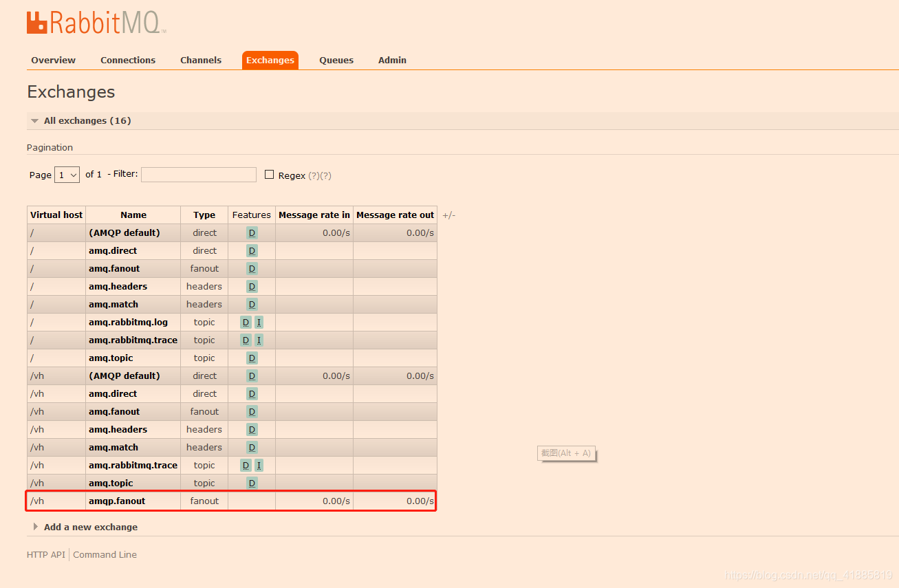899x588 pixels.
Task: Open amq.rabbitmq.trace exchange on /vh vhost
Action: [x=133, y=466]
